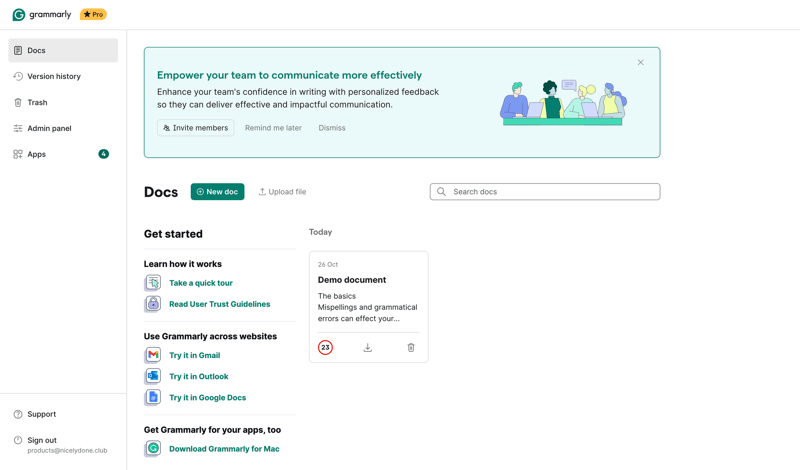Click the Apps badge showing 4
The width and height of the screenshot is (800, 470).
[104, 154]
